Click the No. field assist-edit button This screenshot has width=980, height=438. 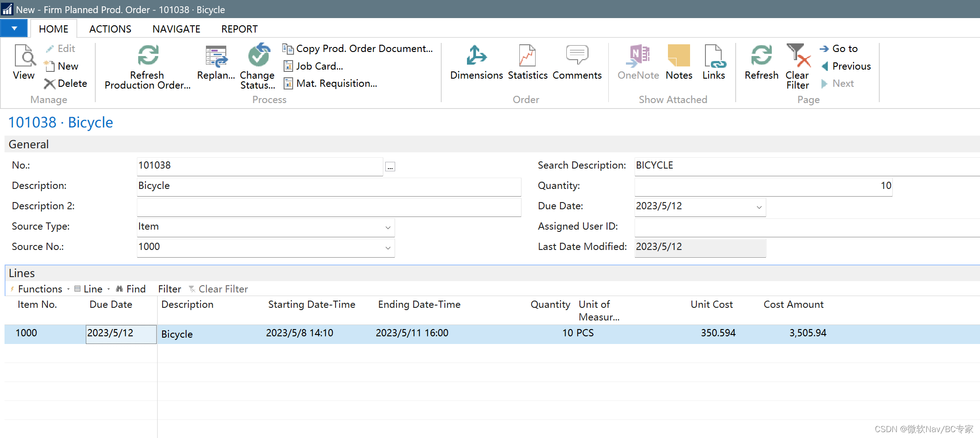pos(390,167)
